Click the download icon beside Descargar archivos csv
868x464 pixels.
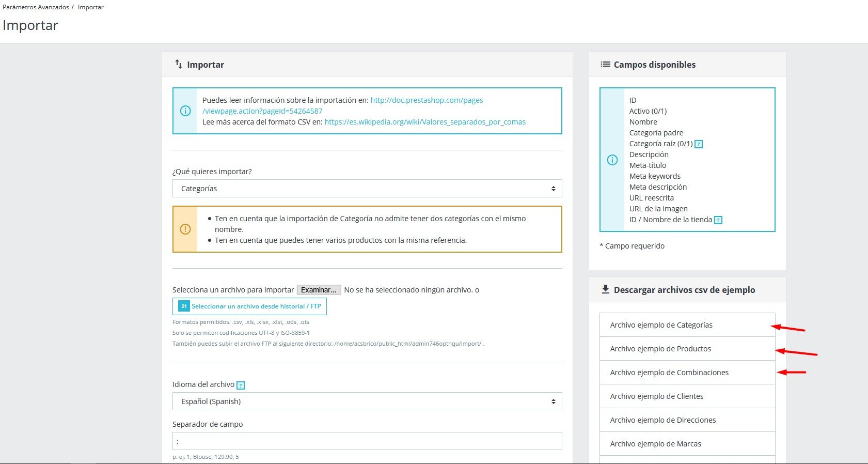tap(606, 289)
